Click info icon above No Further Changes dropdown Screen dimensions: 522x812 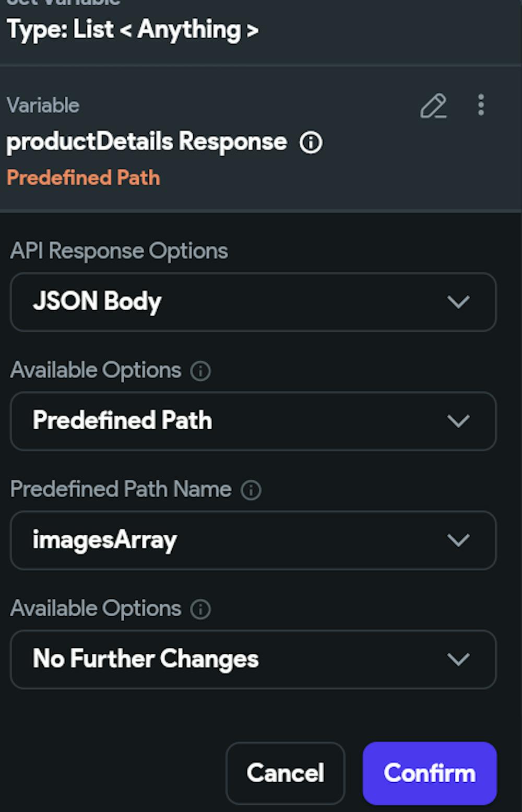(x=200, y=609)
